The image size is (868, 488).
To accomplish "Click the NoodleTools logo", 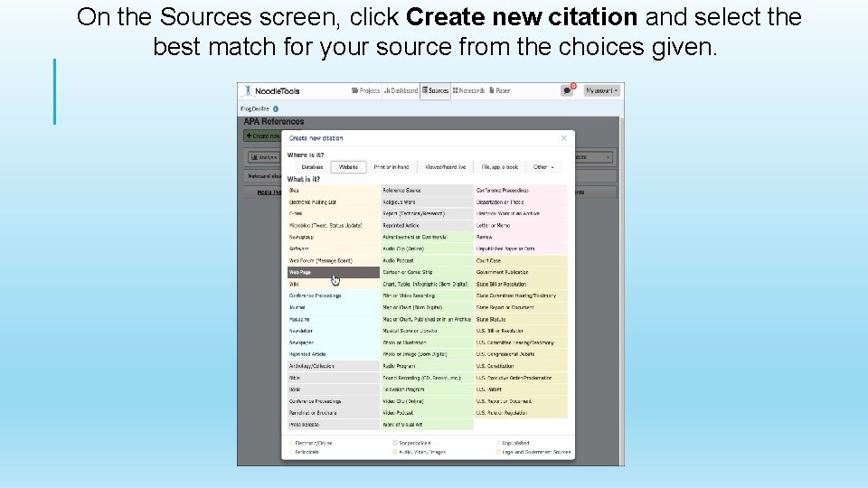I will (272, 90).
